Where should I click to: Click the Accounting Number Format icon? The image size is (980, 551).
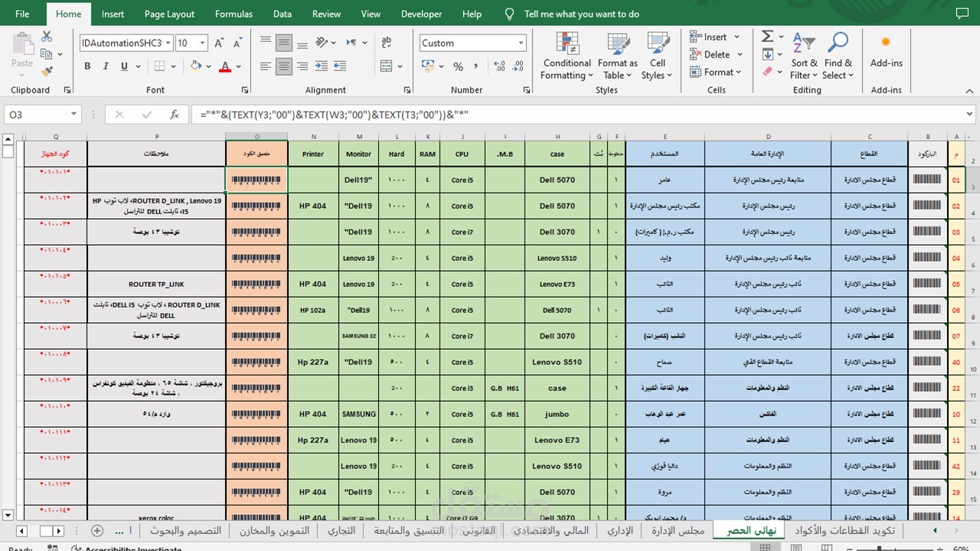(x=429, y=67)
